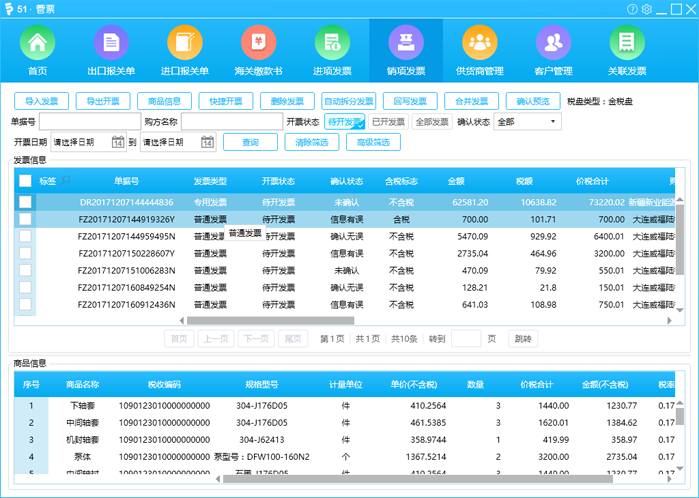Open the 海关缴款书 module icon
The width and height of the screenshot is (699, 498).
258,44
